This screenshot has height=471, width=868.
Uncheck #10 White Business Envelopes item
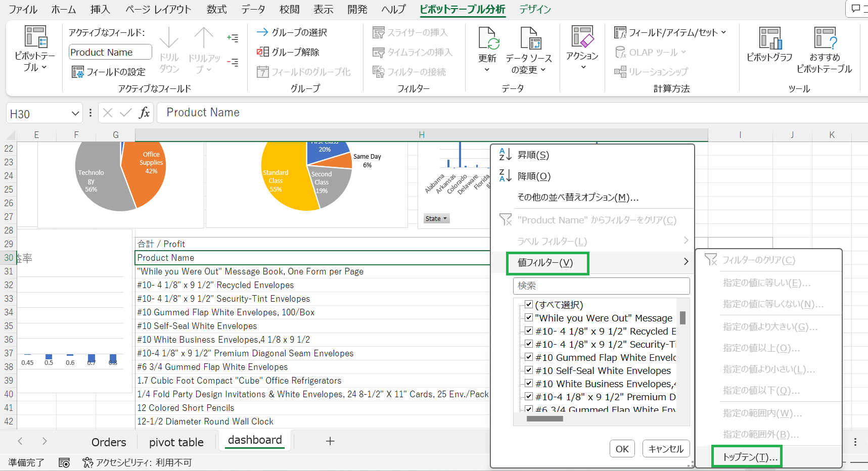529,384
